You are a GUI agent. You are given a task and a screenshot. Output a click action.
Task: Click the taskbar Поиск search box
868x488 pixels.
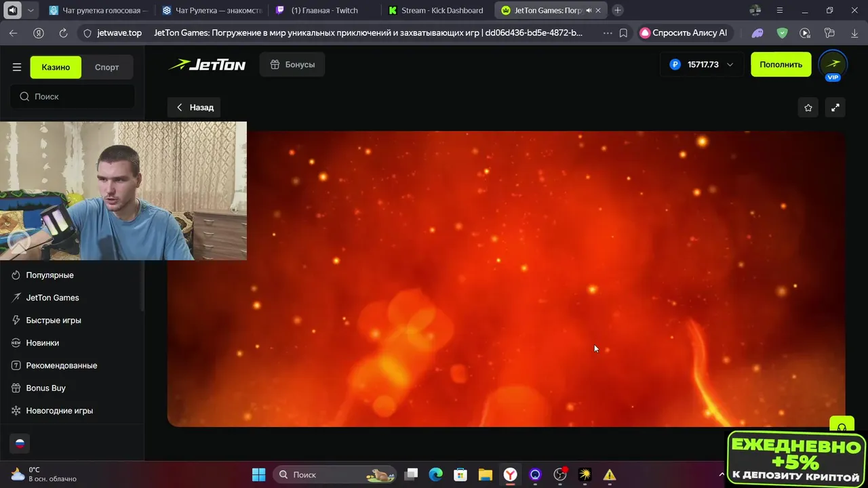click(336, 474)
